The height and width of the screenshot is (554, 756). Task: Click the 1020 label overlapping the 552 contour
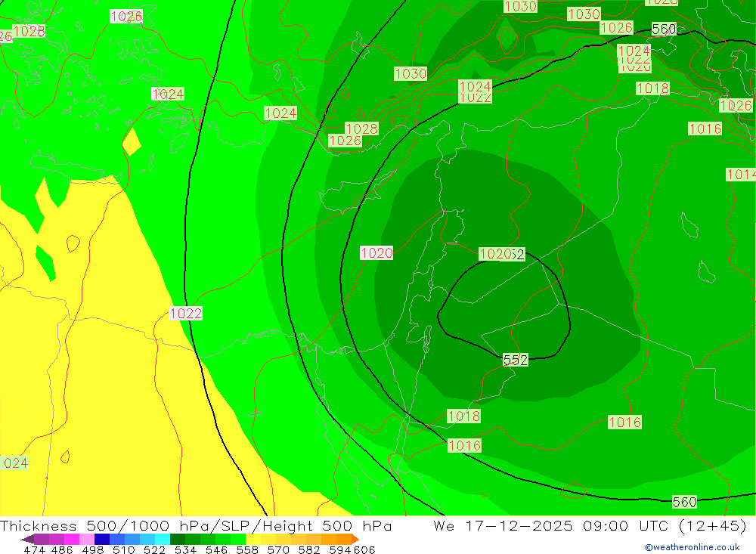coord(496,254)
